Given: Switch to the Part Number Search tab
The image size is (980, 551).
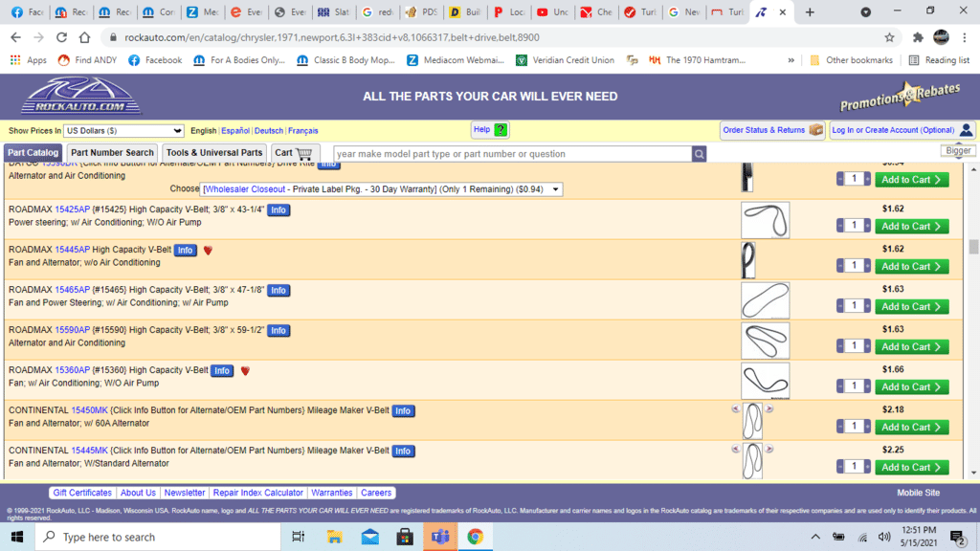Looking at the screenshot, I should pos(112,153).
